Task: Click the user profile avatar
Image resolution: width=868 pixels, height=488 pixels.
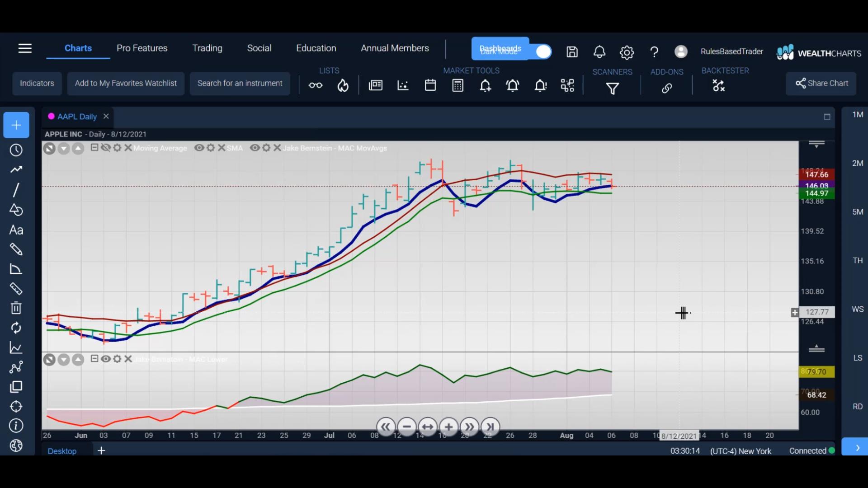Action: click(x=681, y=52)
